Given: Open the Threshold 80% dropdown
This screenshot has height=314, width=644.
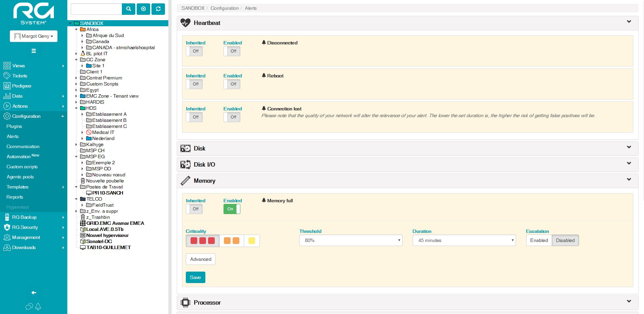Looking at the screenshot, I should [351, 240].
